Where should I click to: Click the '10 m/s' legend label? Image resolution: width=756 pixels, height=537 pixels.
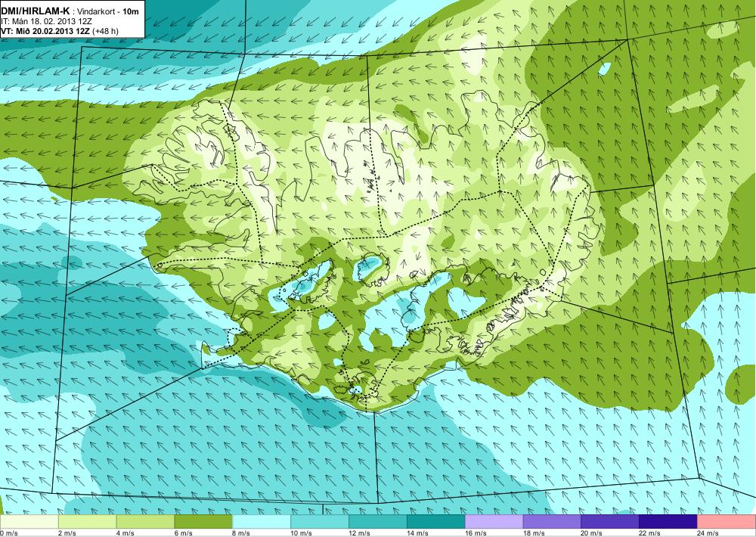tap(302, 533)
